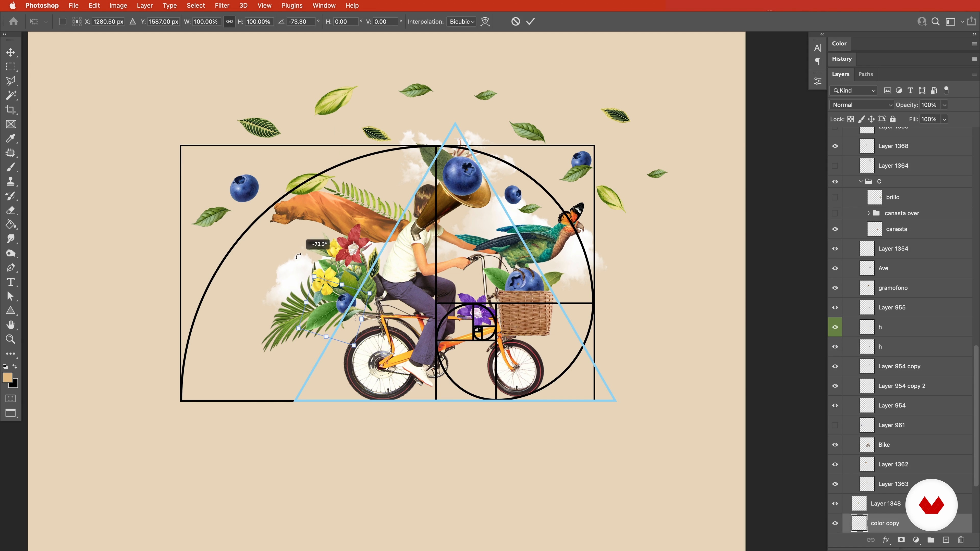Screen dimensions: 980x551
Task: Open the Filter menu
Action: click(x=222, y=5)
